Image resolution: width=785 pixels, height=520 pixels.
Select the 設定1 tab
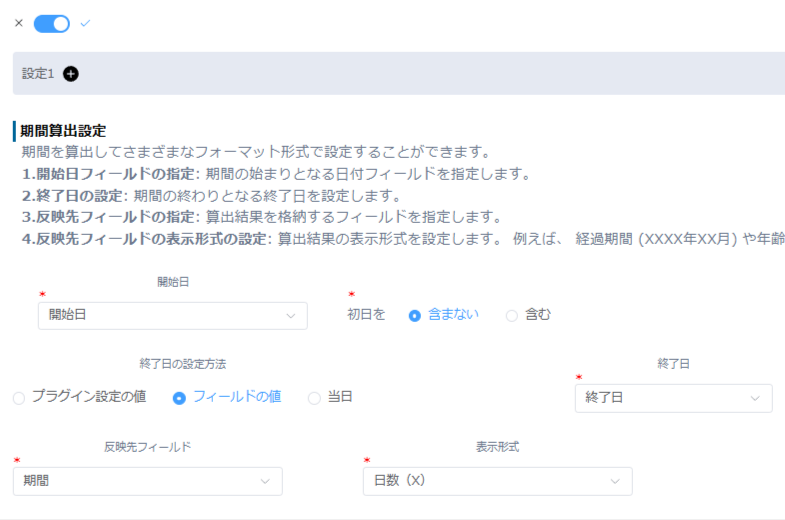point(38,74)
